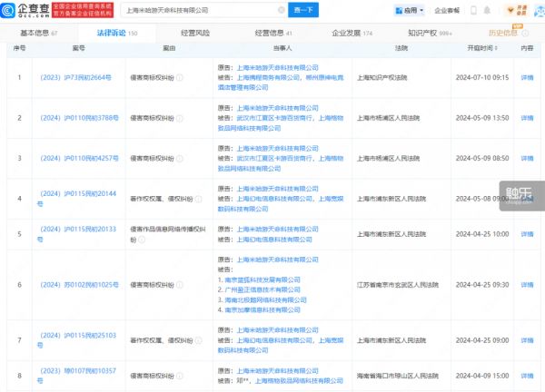545x392 pixels.
Task: Switch to the 基本信息 tab
Action: (x=39, y=33)
